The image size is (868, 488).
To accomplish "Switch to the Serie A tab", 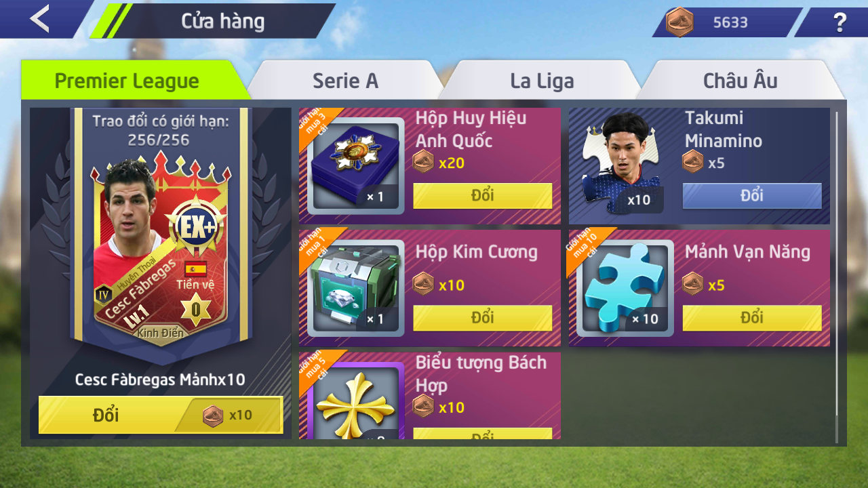I will 345,81.
